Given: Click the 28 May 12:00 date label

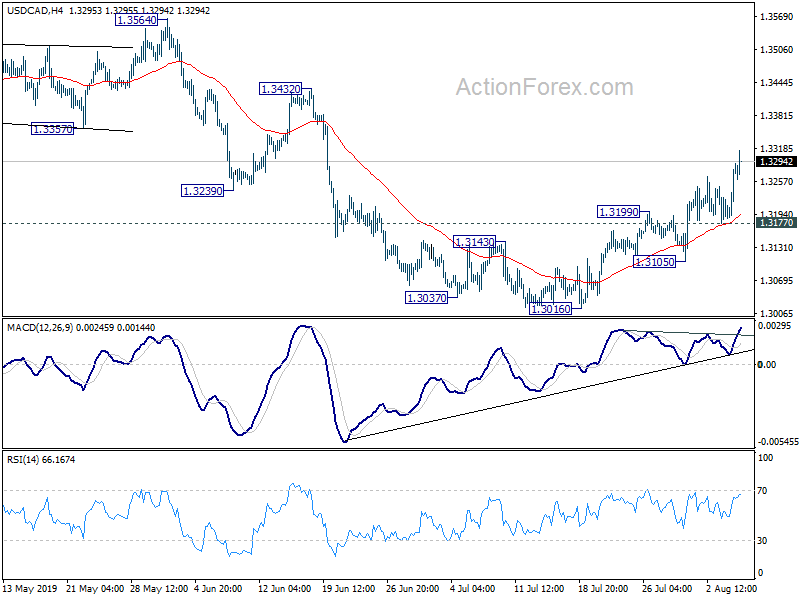Looking at the screenshot, I should 159,588.
